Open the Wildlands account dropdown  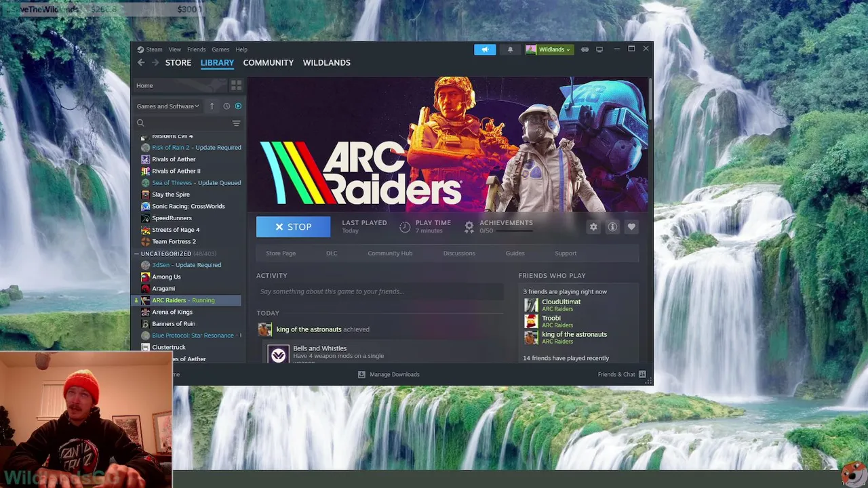[549, 49]
